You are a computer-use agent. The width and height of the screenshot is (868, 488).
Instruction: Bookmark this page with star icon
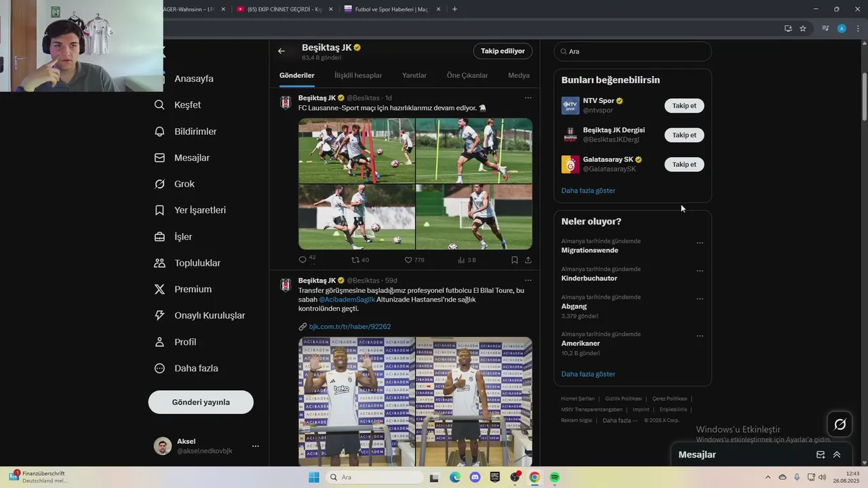coord(803,28)
